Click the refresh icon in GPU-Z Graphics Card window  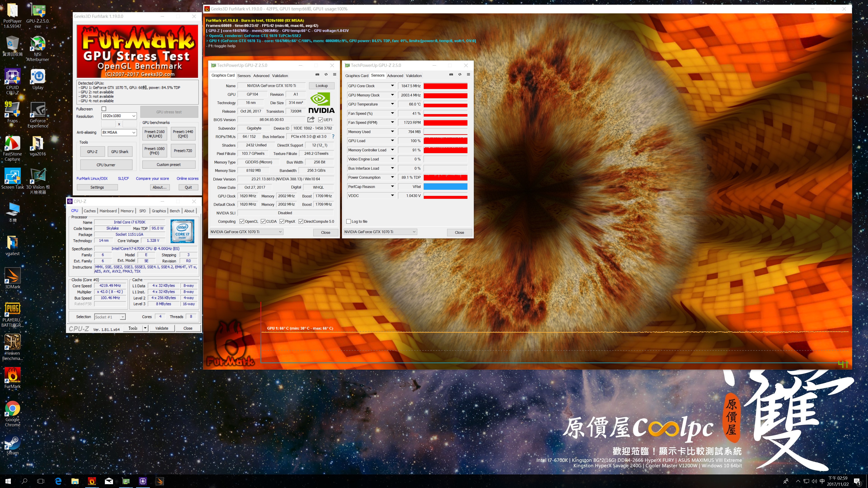click(326, 74)
